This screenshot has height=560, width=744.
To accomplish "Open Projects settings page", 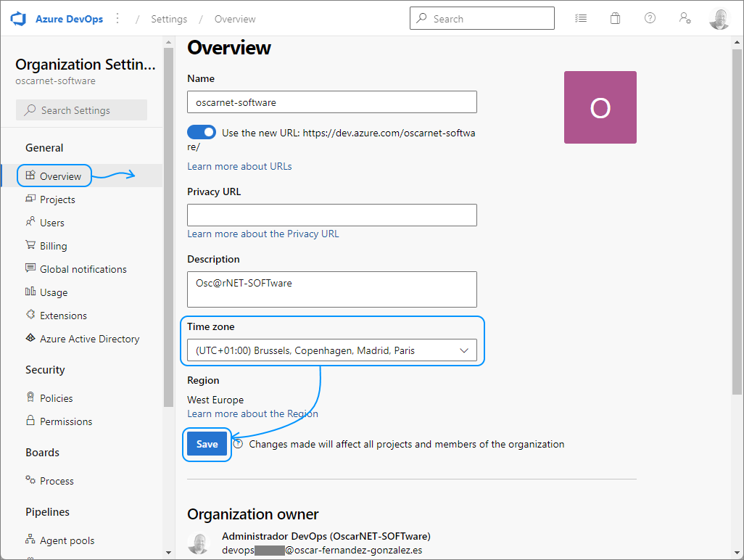I will tap(57, 199).
